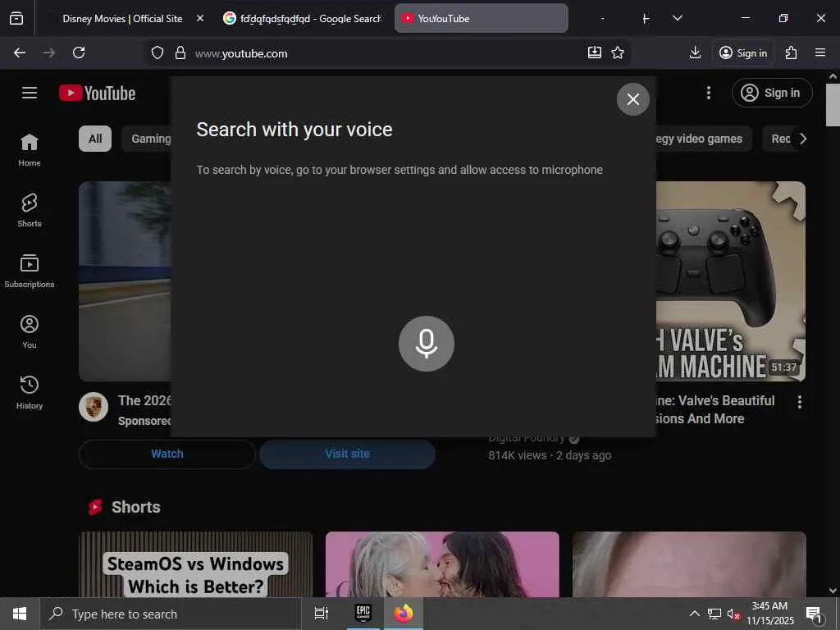Viewport: 840px width, 630px height.
Task: Click the YouTube logo
Action: click(97, 94)
